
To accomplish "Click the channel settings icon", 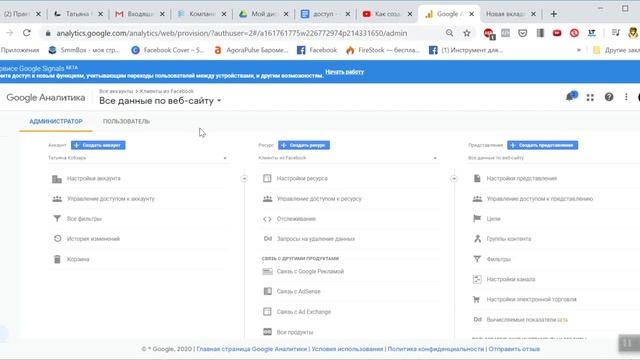I will (477, 279).
